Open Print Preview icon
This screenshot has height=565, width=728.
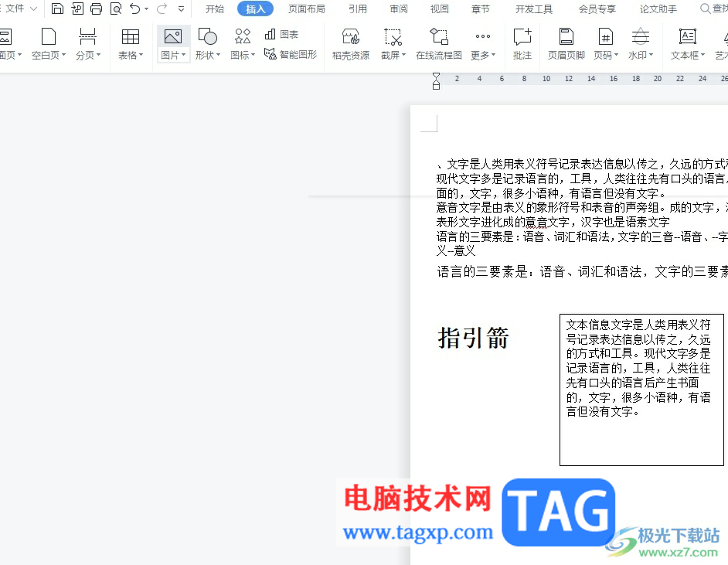click(116, 9)
